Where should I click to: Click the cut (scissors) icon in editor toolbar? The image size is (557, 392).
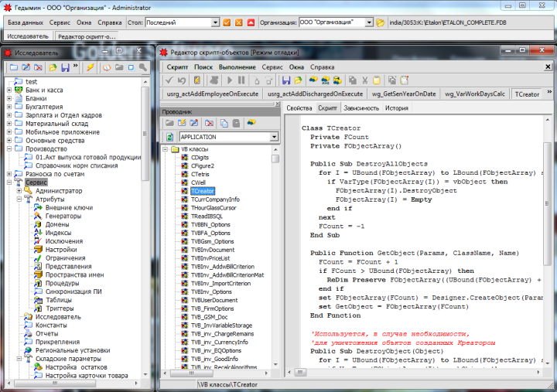[364, 80]
